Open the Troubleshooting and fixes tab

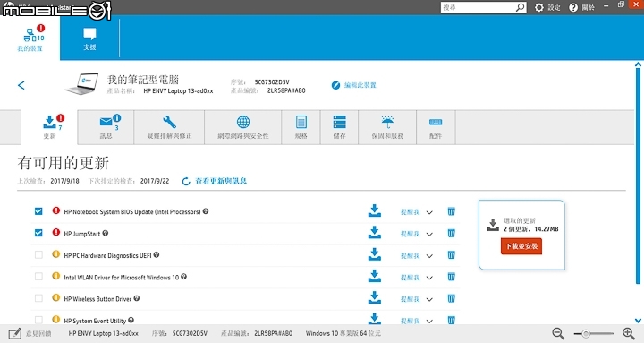pos(169,127)
